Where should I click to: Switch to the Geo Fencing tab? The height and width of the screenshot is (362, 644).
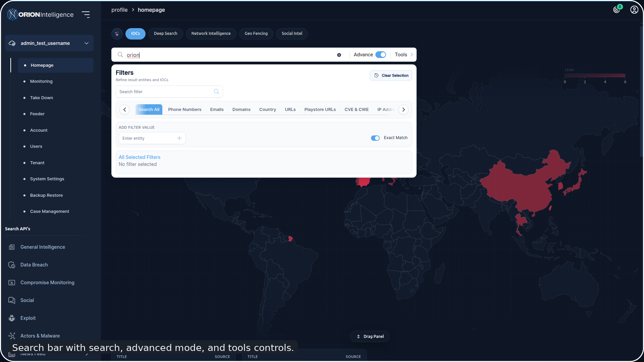pyautogui.click(x=256, y=34)
